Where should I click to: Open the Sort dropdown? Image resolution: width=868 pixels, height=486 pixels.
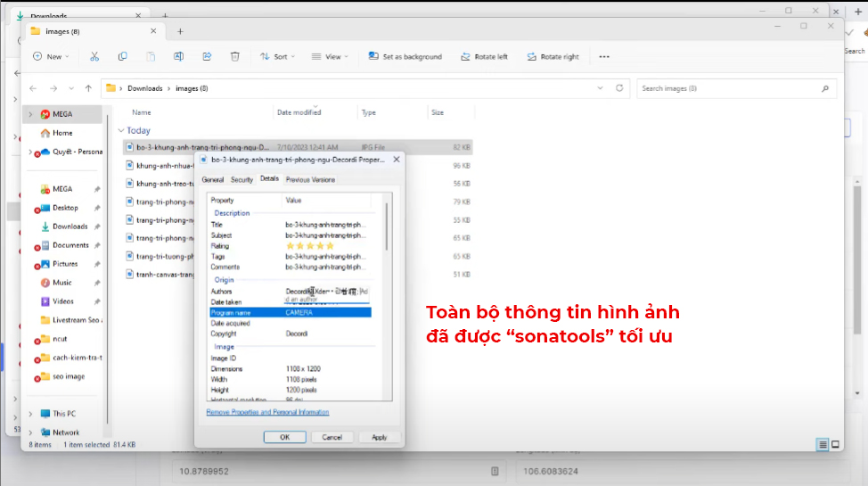tap(277, 56)
